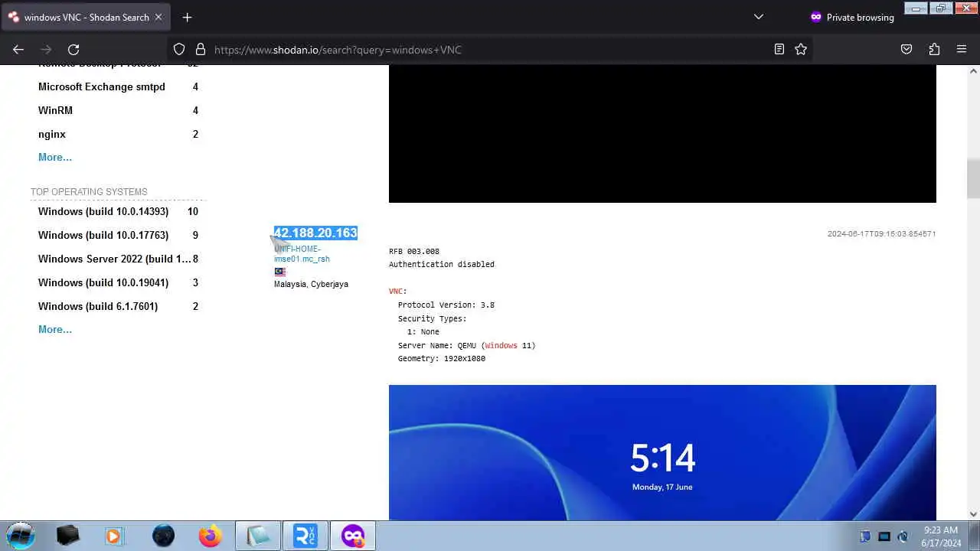Click the scrollbar down arrow

[973, 514]
